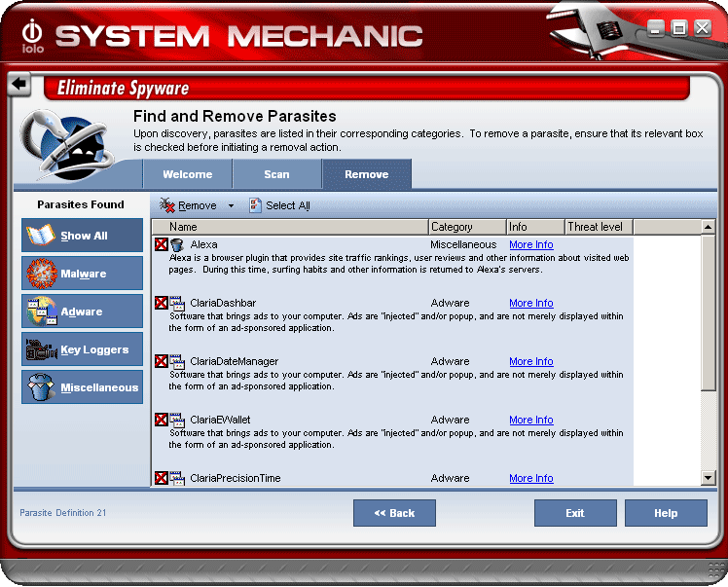Click the Parasite Definition 21 text
Image resolution: width=728 pixels, height=587 pixels.
point(62,513)
